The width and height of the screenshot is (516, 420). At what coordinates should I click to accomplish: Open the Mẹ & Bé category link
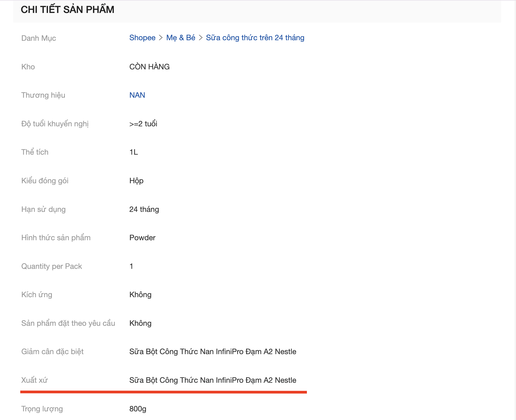point(181,38)
